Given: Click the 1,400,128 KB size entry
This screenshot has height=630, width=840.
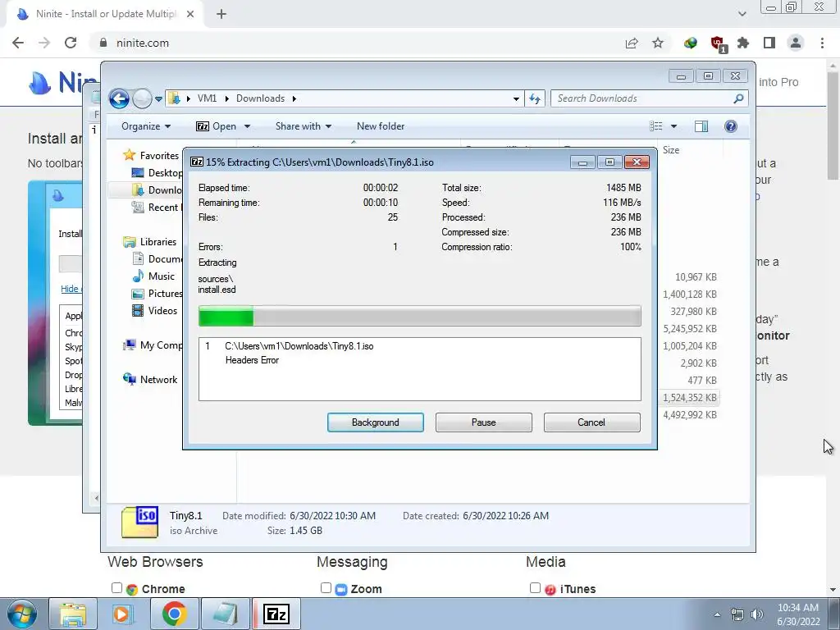Looking at the screenshot, I should point(689,294).
